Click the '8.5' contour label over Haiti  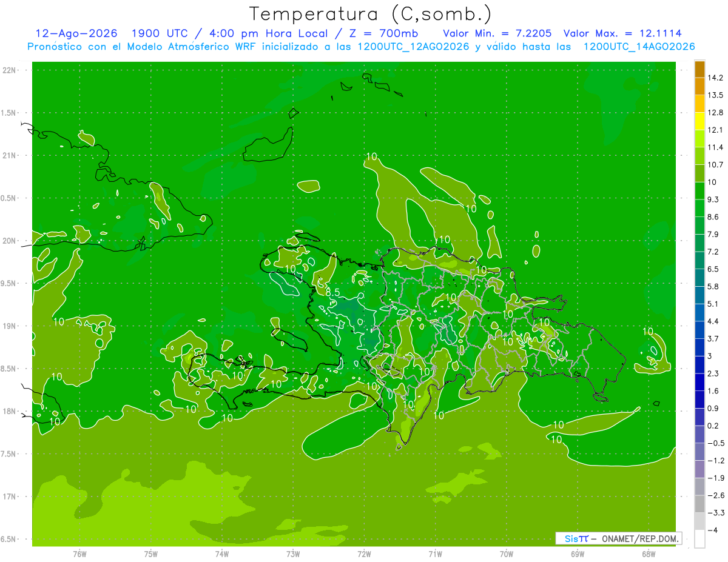(332, 292)
